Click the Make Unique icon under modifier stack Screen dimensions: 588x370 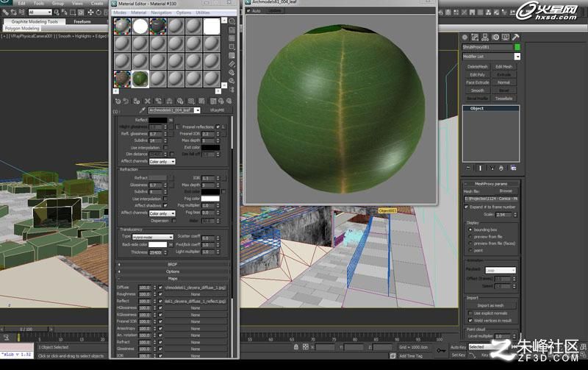click(x=492, y=168)
